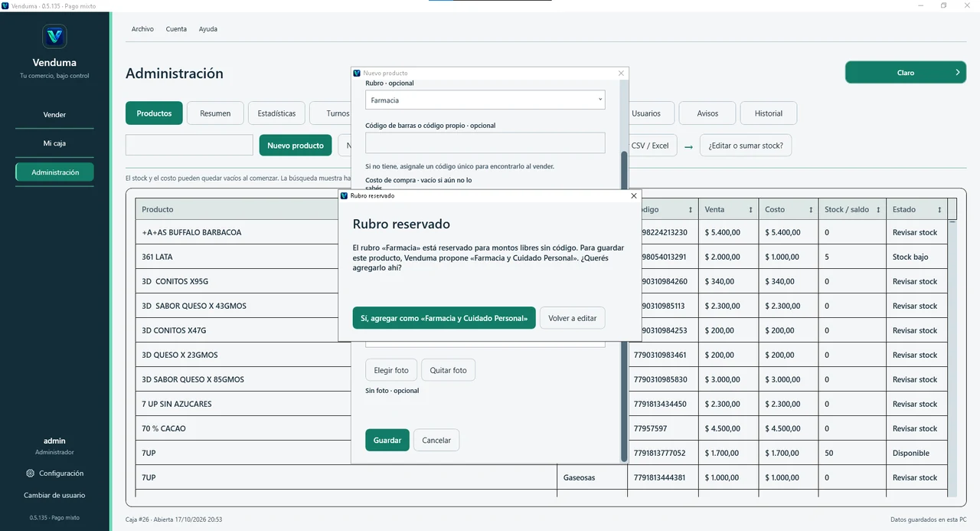Sort the table by the Costo column arrow
This screenshot has height=531, width=980.
click(811, 209)
